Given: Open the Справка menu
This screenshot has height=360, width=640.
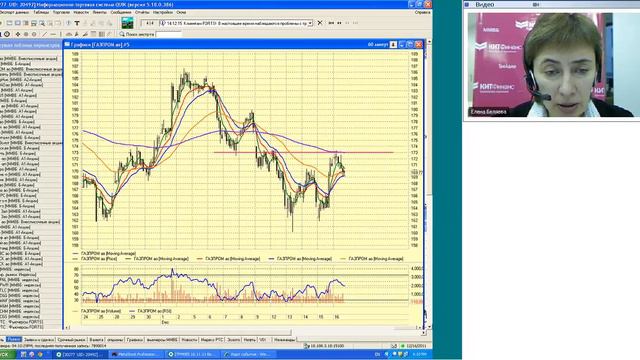Looking at the screenshot, I should click(422, 13).
